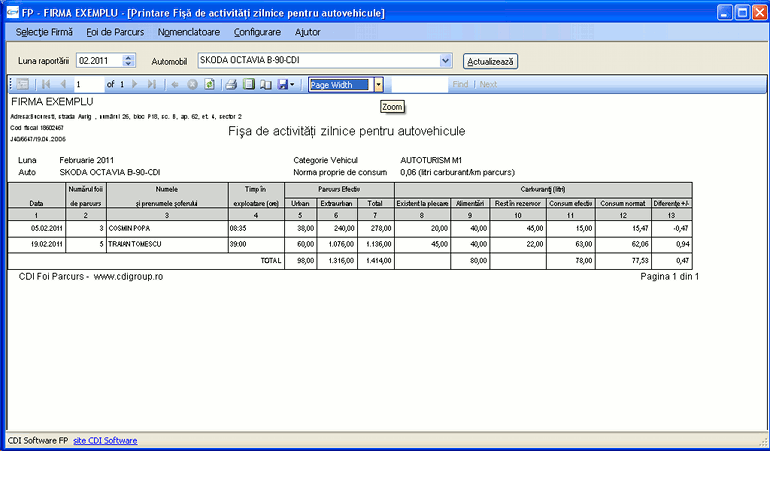Minimize the FP window
Screen dimensions: 770x501
point(725,13)
